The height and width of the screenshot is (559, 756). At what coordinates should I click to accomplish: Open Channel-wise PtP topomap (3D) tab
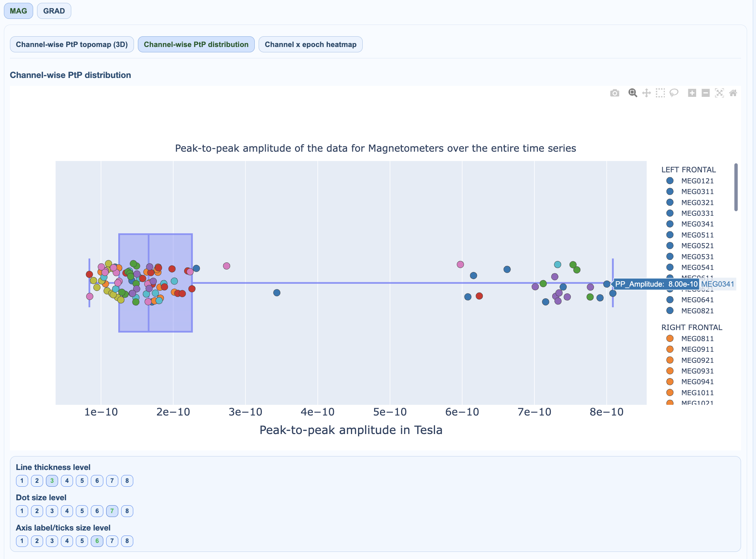point(72,45)
